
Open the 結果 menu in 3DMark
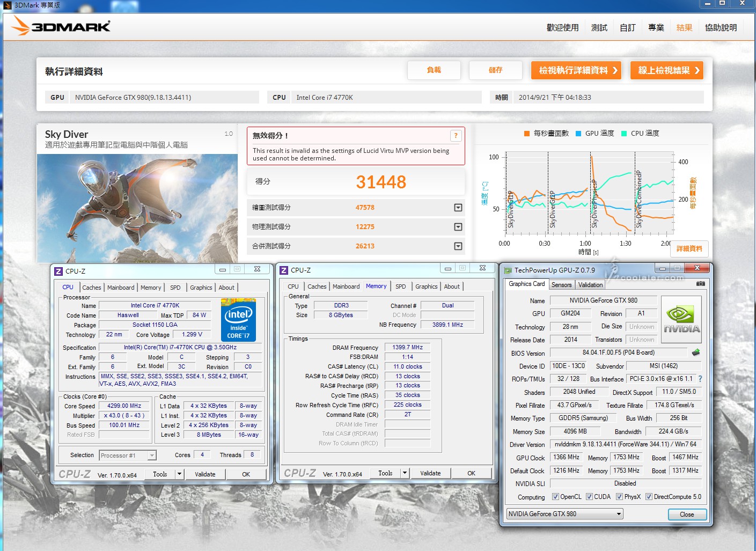click(684, 27)
